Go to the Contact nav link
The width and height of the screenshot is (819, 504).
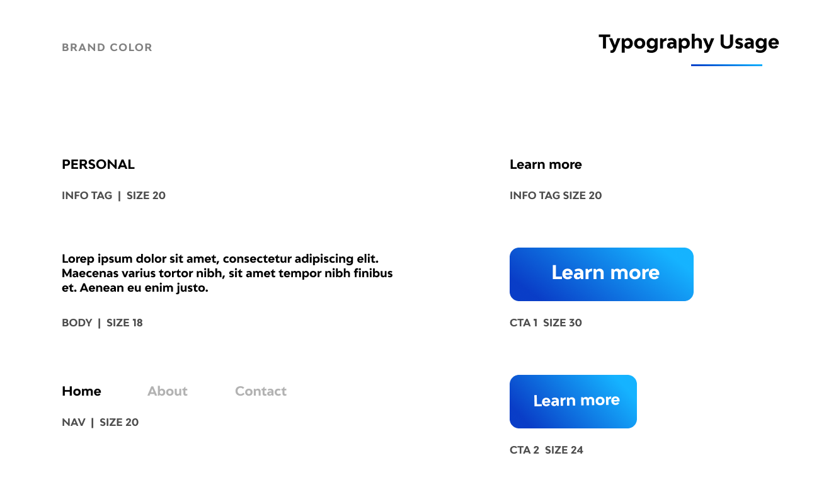(x=261, y=391)
